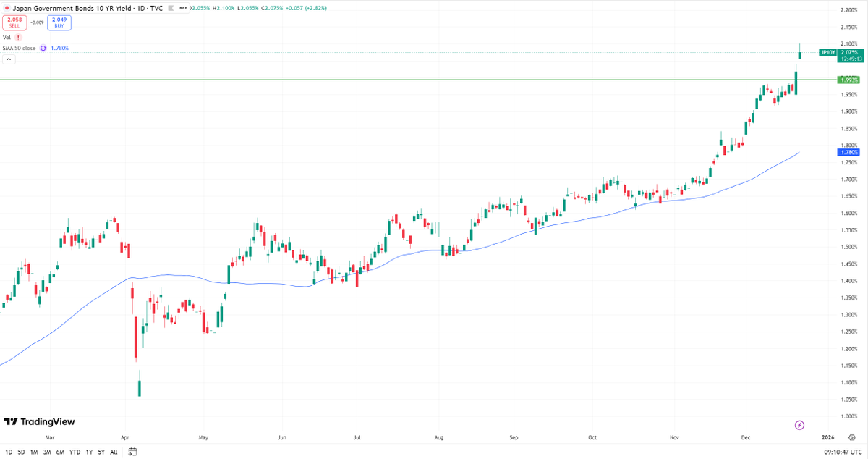Click the Vol indicator error exclamation icon

coord(18,37)
